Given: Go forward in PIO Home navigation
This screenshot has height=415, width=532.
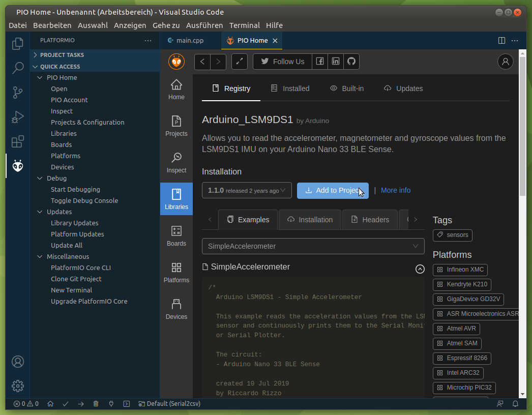Looking at the screenshot, I should click(x=218, y=62).
